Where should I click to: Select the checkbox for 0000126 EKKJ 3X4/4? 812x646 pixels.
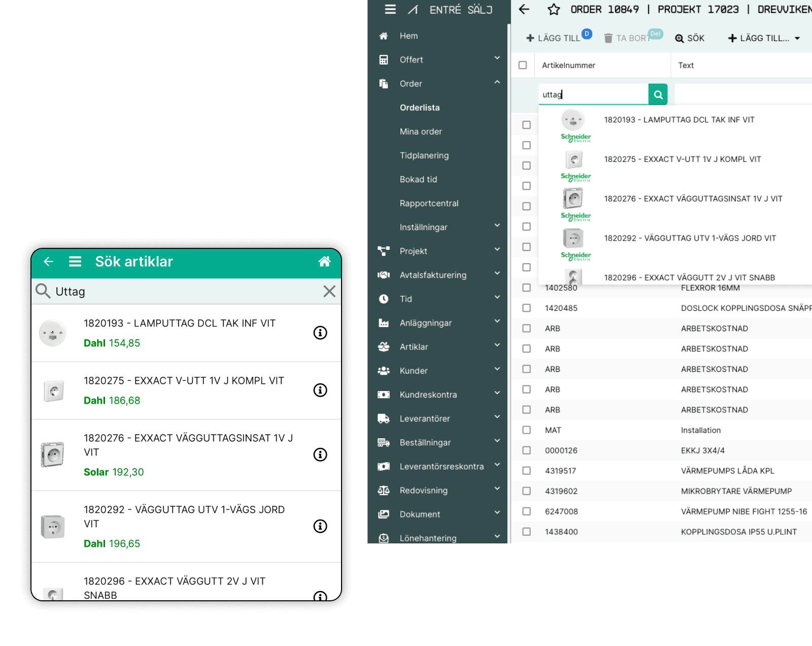(527, 450)
